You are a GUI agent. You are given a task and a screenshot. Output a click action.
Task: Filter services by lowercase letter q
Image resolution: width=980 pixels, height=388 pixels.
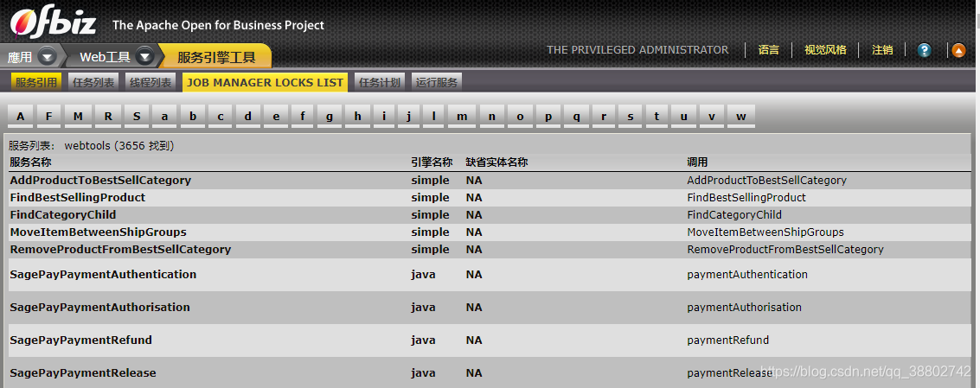pos(576,116)
